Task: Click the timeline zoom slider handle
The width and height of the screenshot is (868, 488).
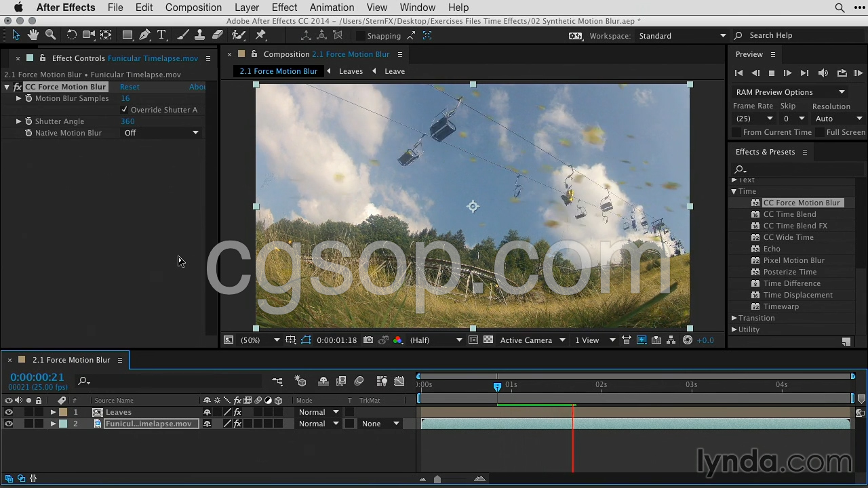Action: click(x=437, y=479)
